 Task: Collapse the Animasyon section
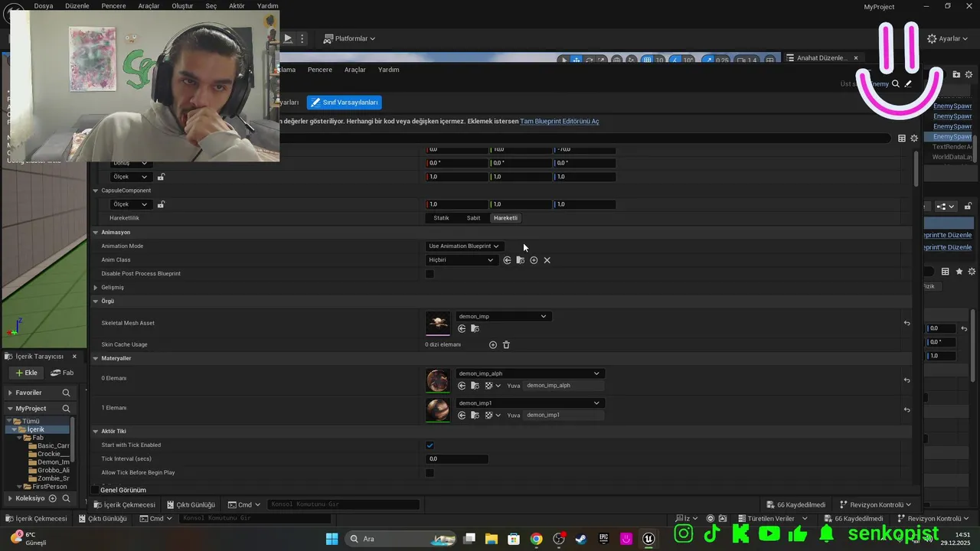pyautogui.click(x=96, y=233)
